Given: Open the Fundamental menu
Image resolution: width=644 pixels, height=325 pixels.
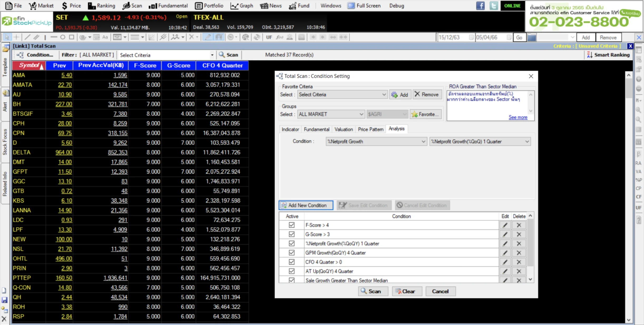Looking at the screenshot, I should click(168, 6).
